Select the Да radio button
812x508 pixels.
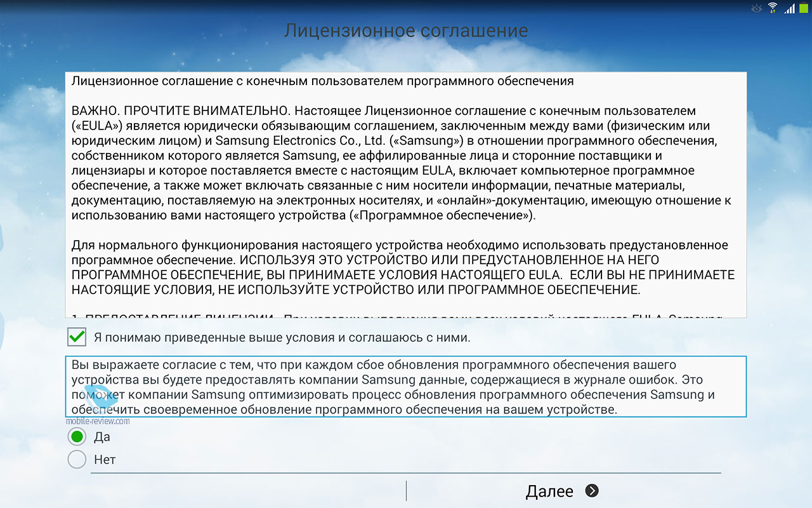(x=77, y=437)
